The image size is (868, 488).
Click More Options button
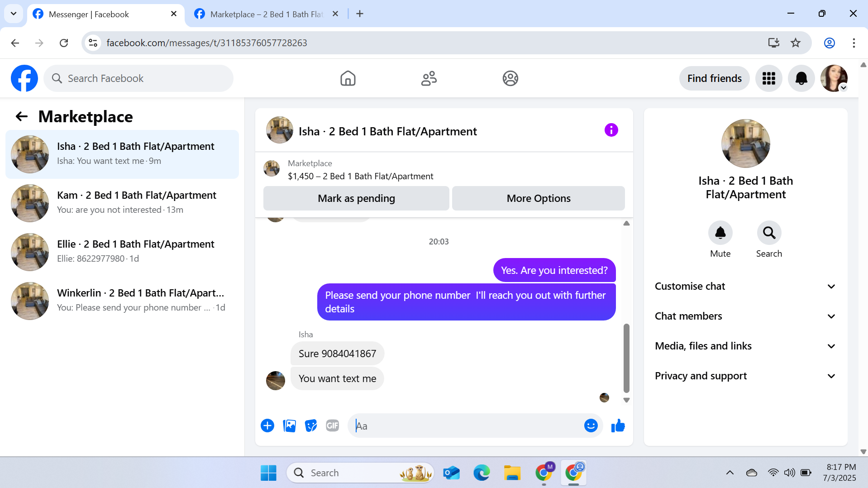539,198
